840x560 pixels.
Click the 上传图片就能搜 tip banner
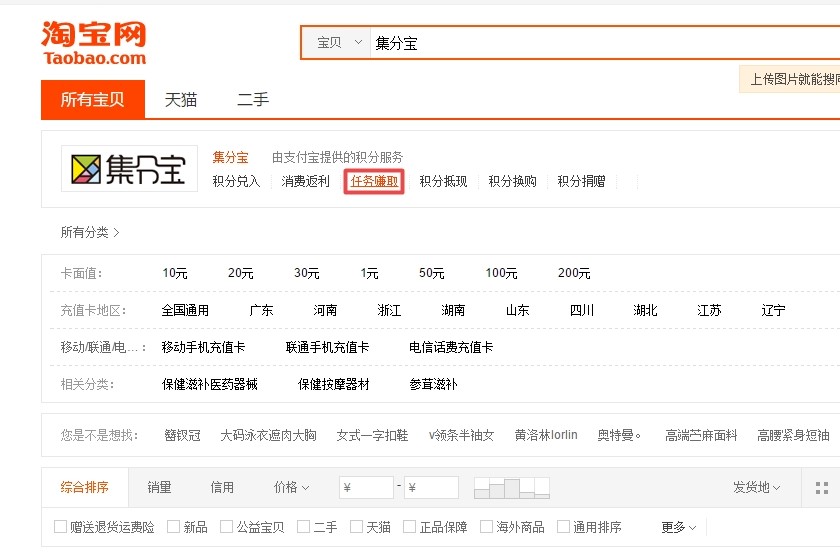pos(791,79)
